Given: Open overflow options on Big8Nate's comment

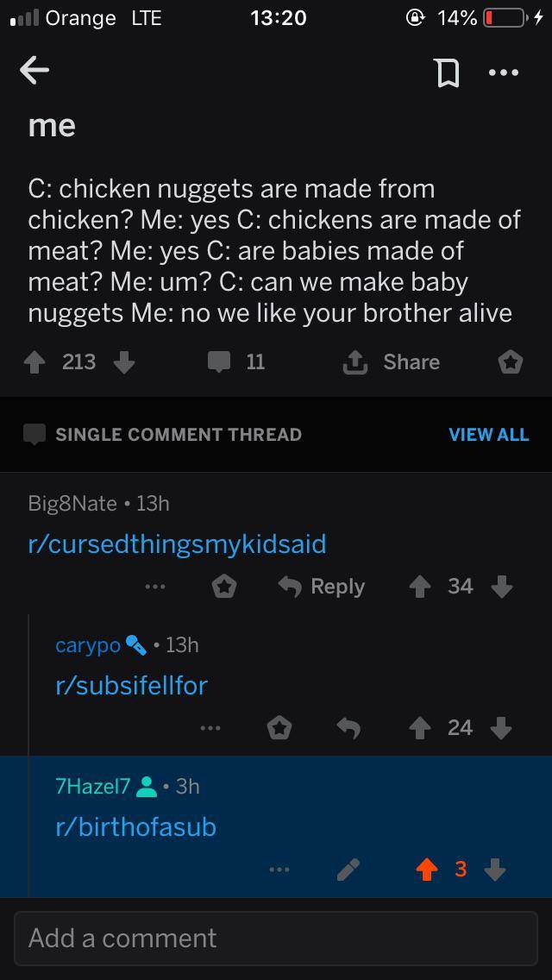Looking at the screenshot, I should pos(155,586).
